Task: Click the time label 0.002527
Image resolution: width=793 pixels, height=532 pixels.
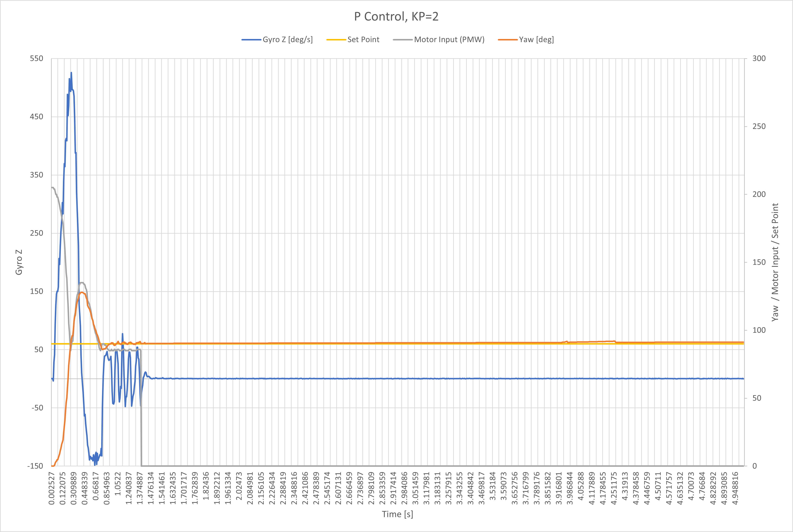Action: (x=51, y=488)
